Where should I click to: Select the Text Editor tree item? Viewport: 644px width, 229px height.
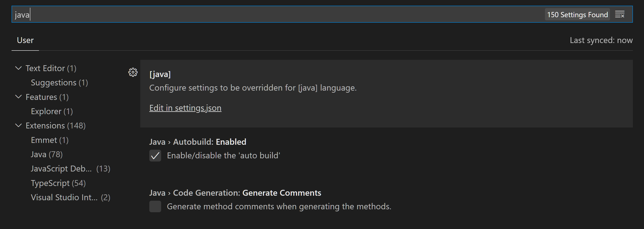(x=51, y=68)
